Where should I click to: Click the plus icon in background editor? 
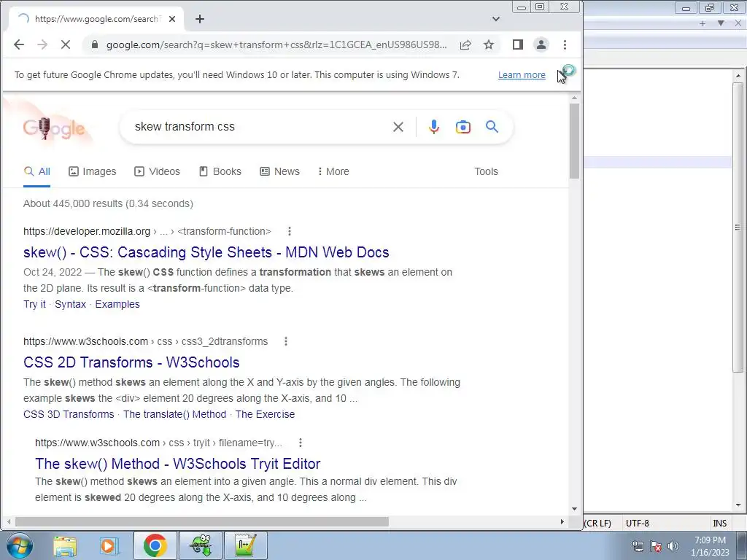tap(703, 23)
